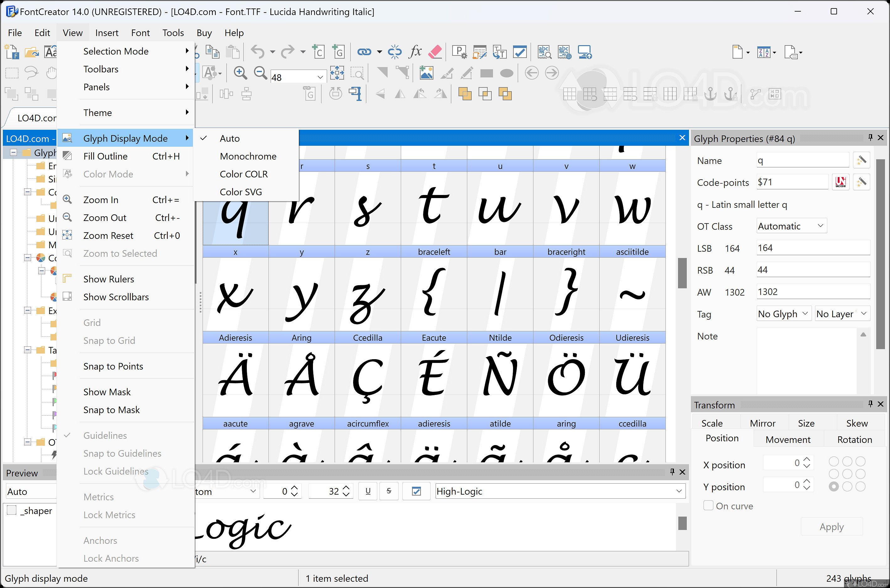Open the Font menu
This screenshot has height=588, width=890.
pyautogui.click(x=140, y=33)
